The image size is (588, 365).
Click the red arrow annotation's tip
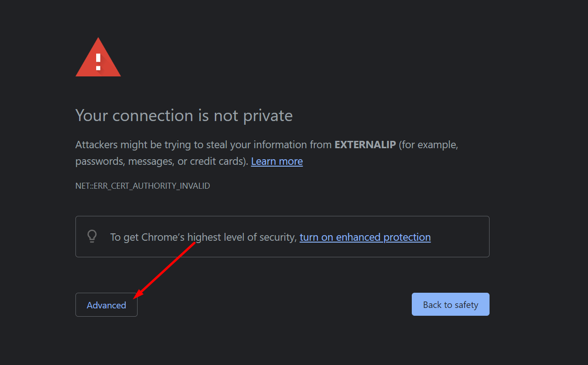(135, 297)
